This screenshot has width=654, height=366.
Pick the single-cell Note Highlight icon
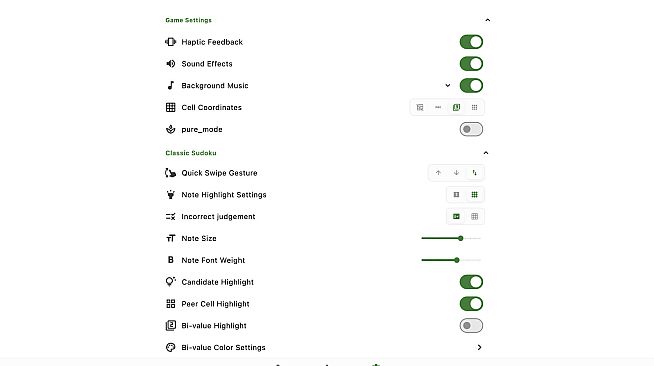456,195
